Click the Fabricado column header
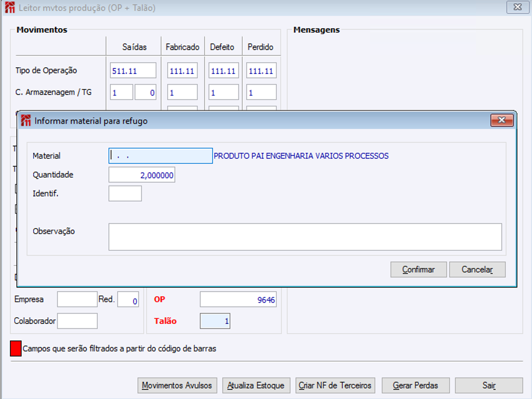 pyautogui.click(x=183, y=47)
